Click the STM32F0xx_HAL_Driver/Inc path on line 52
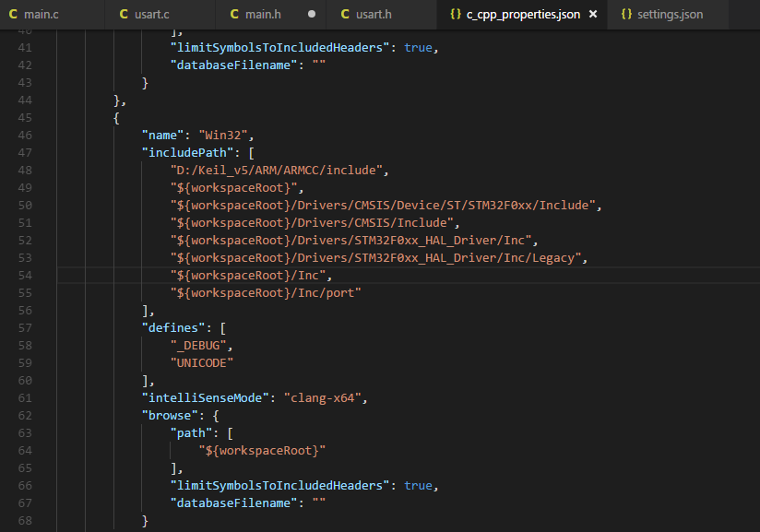Viewport: 760px width, 532px height. coord(350,241)
